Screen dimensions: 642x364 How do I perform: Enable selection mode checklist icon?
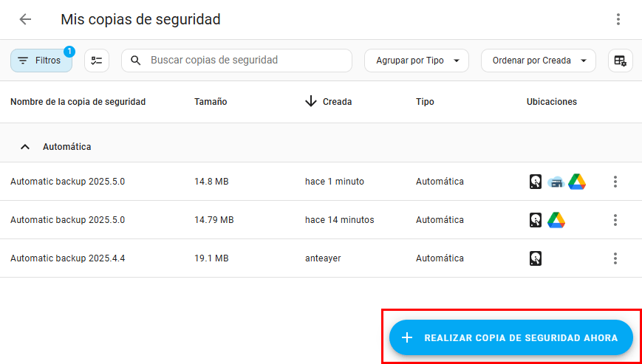(x=97, y=61)
